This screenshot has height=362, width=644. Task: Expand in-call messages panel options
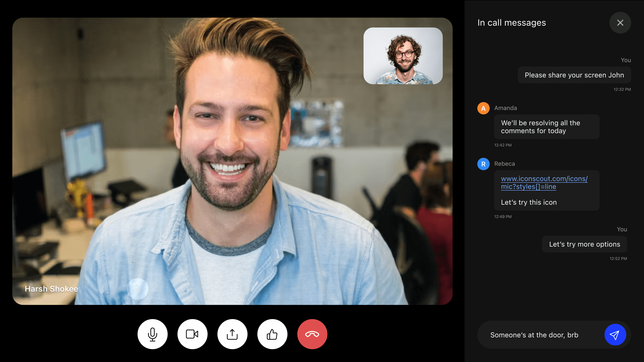(620, 23)
